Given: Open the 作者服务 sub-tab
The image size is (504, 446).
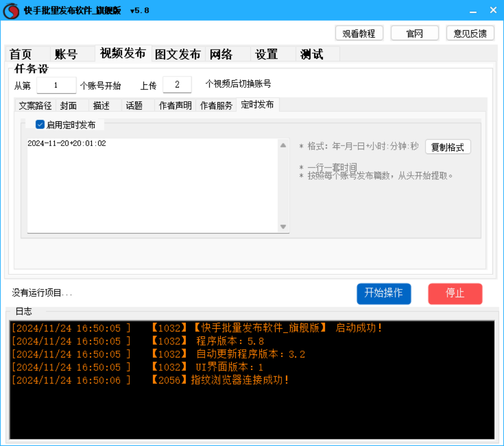Looking at the screenshot, I should pyautogui.click(x=216, y=105).
